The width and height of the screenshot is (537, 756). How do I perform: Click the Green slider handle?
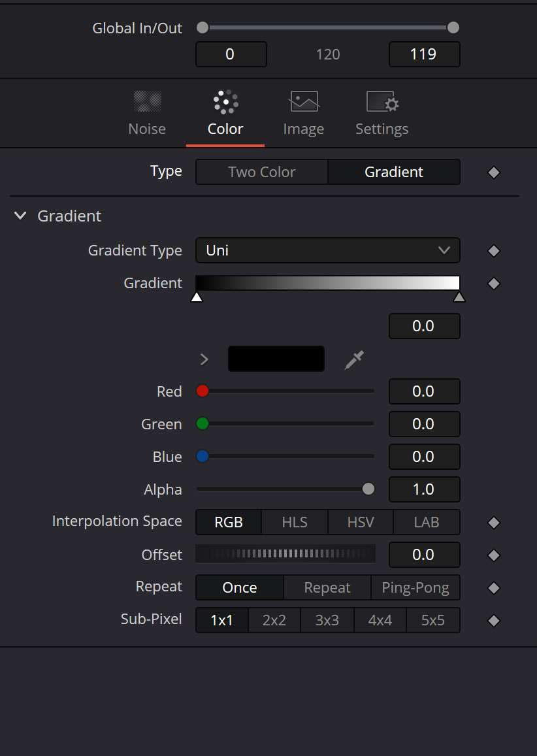click(203, 424)
